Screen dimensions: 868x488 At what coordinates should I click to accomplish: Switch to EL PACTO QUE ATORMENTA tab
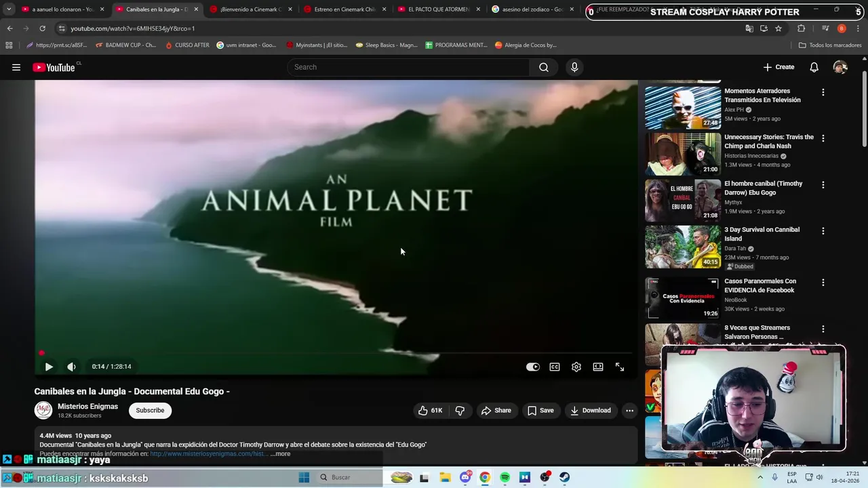coord(437,9)
